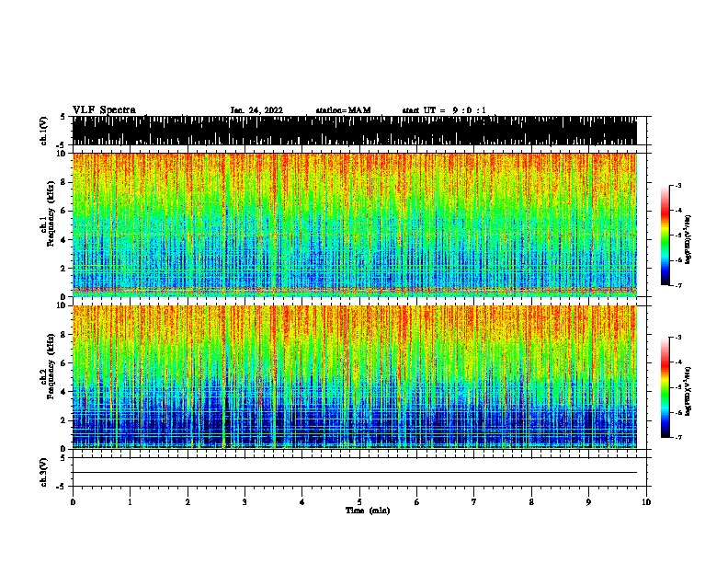This screenshot has width=728, height=563.
Task: Click the "-3" label on ch.1 color scale
Action: tap(677, 186)
